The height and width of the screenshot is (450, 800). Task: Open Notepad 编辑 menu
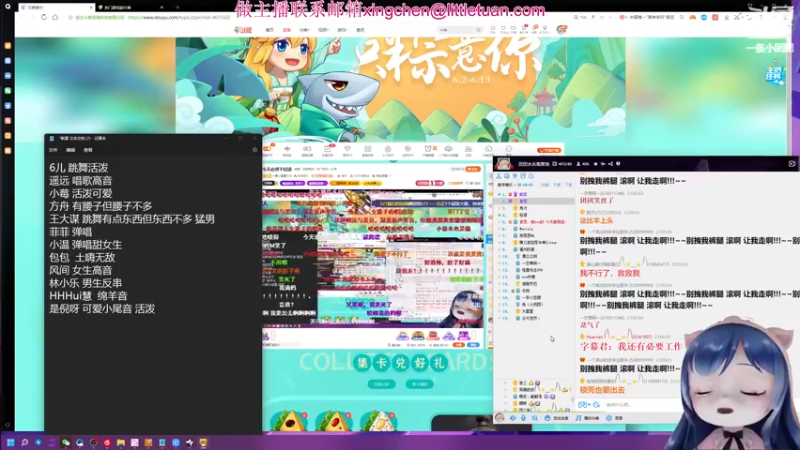[x=70, y=150]
